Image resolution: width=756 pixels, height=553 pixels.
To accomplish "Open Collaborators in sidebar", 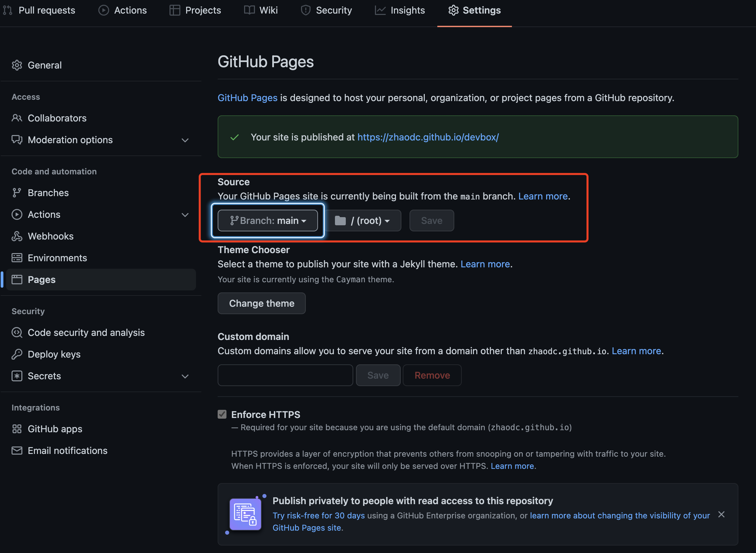I will [x=101, y=118].
